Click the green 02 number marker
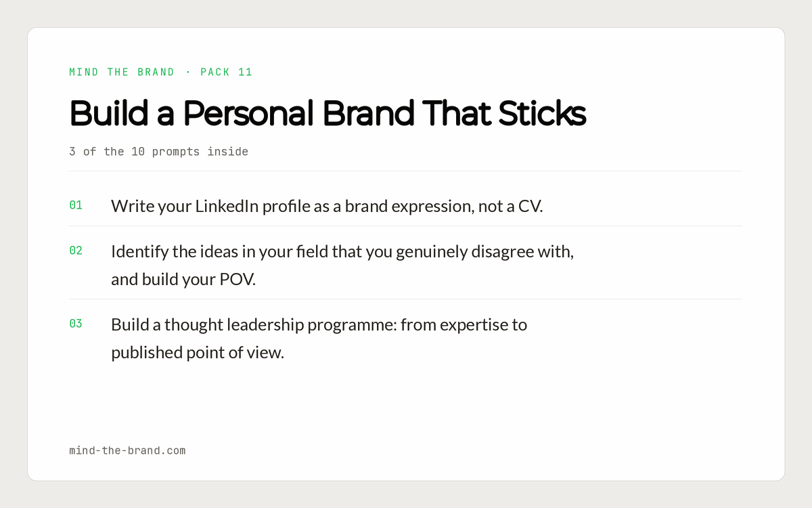The width and height of the screenshot is (812, 508). (76, 251)
